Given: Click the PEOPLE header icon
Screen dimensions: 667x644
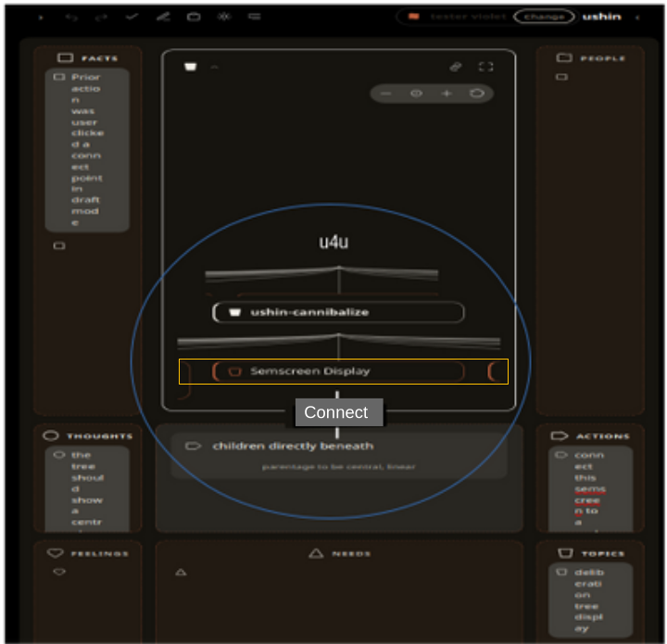Looking at the screenshot, I should pos(564,57).
